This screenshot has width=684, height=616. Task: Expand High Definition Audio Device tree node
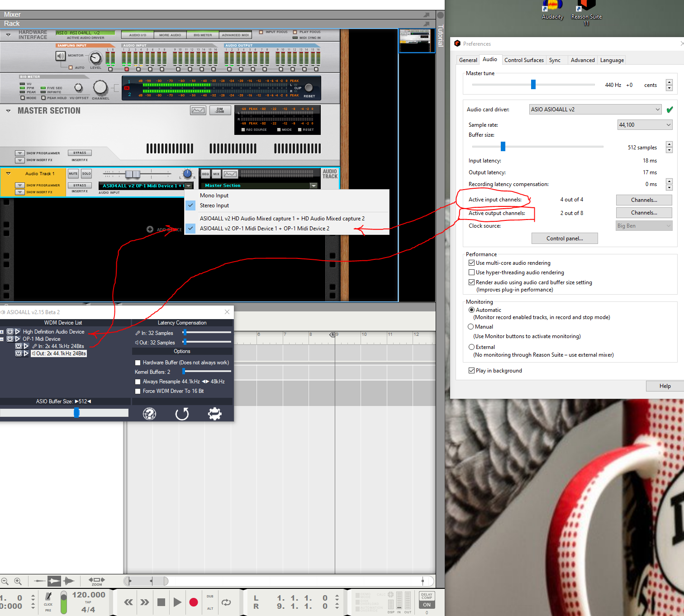pyautogui.click(x=2, y=332)
